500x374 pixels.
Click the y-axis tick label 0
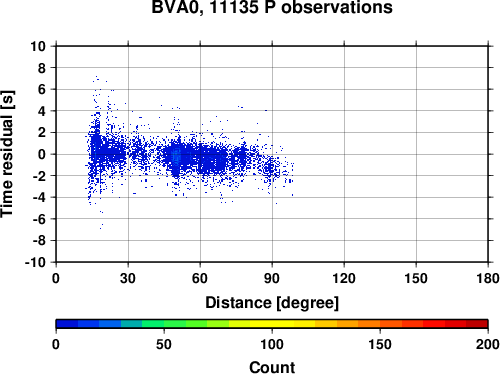[x=42, y=154]
